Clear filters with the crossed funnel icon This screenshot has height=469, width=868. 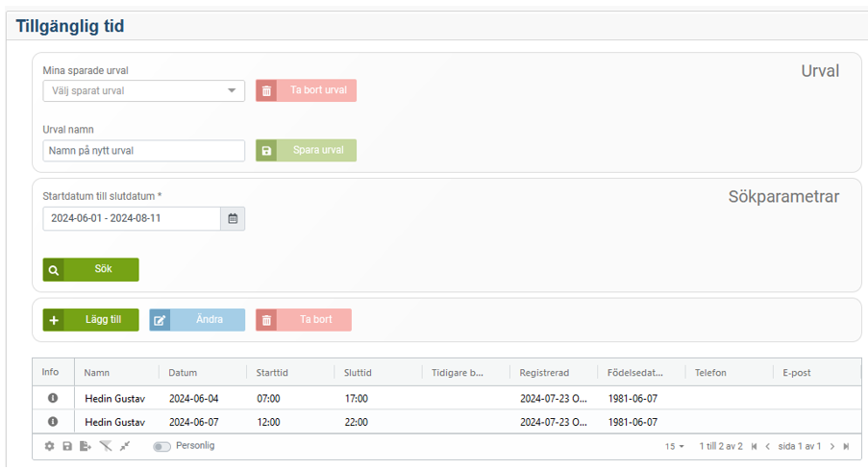(106, 447)
